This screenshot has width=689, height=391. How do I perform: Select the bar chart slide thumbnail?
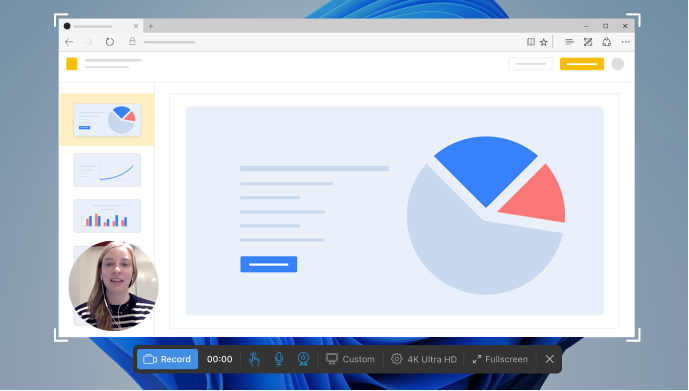click(x=107, y=216)
